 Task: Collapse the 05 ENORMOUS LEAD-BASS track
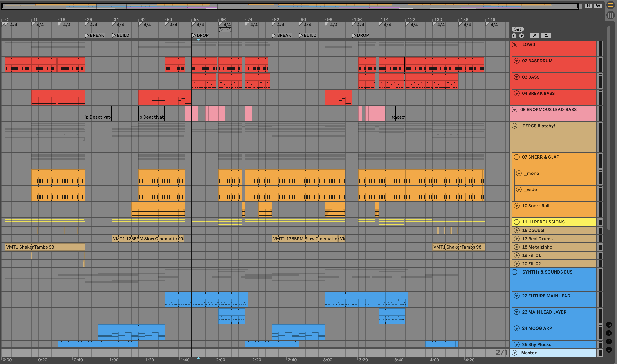pos(515,110)
